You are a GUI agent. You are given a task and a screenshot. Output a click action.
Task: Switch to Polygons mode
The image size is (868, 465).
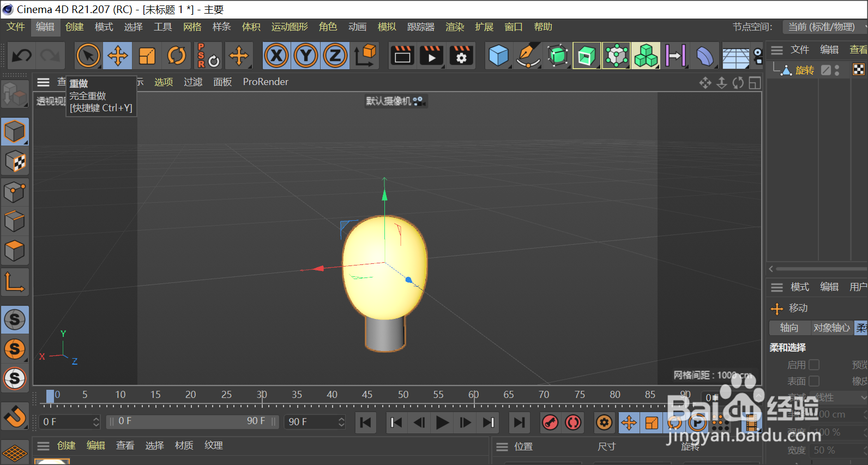click(x=15, y=251)
